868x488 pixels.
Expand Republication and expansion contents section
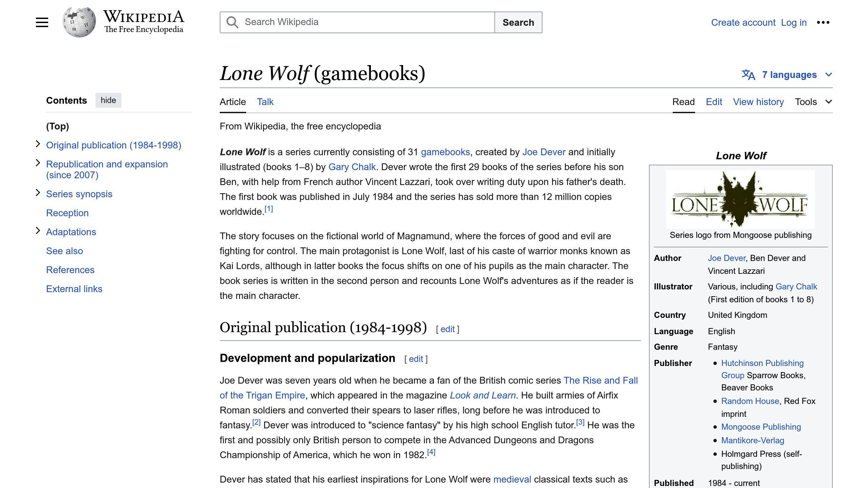[x=38, y=163]
